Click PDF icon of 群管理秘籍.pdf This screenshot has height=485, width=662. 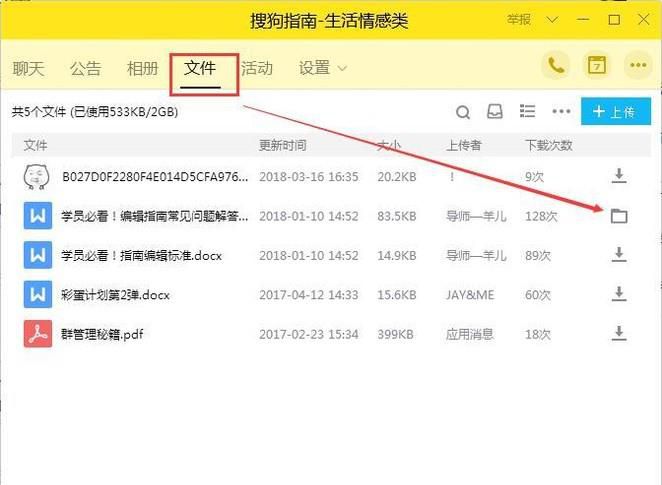38,334
